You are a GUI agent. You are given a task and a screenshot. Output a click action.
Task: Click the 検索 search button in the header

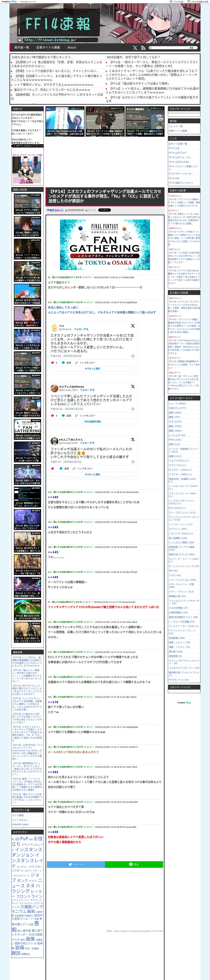tap(192, 48)
